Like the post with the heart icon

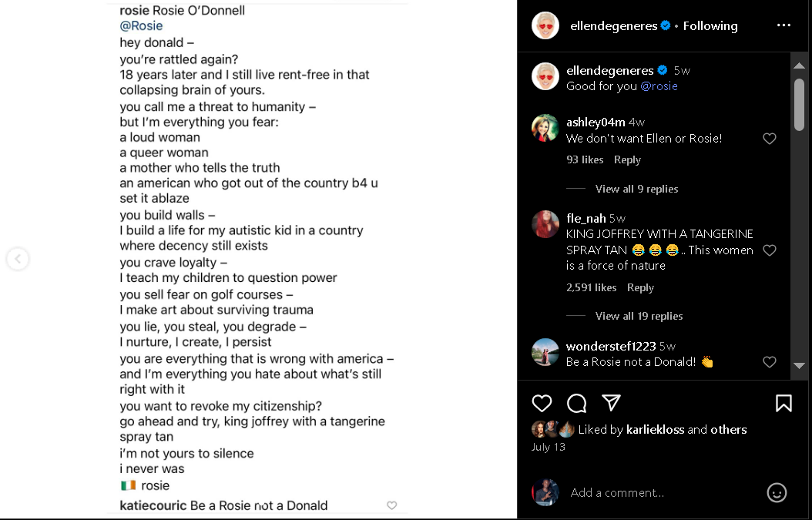tap(542, 403)
